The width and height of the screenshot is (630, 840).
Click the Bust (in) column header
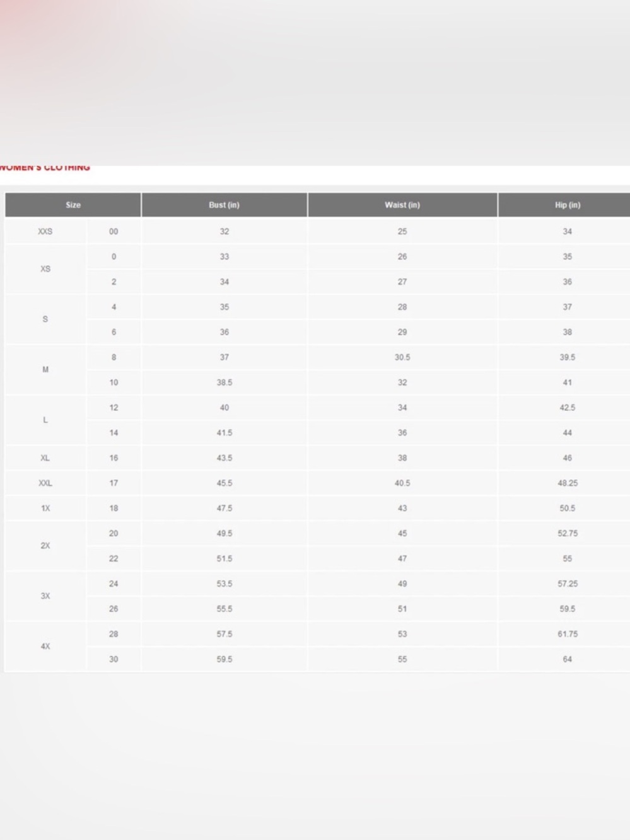(x=225, y=205)
